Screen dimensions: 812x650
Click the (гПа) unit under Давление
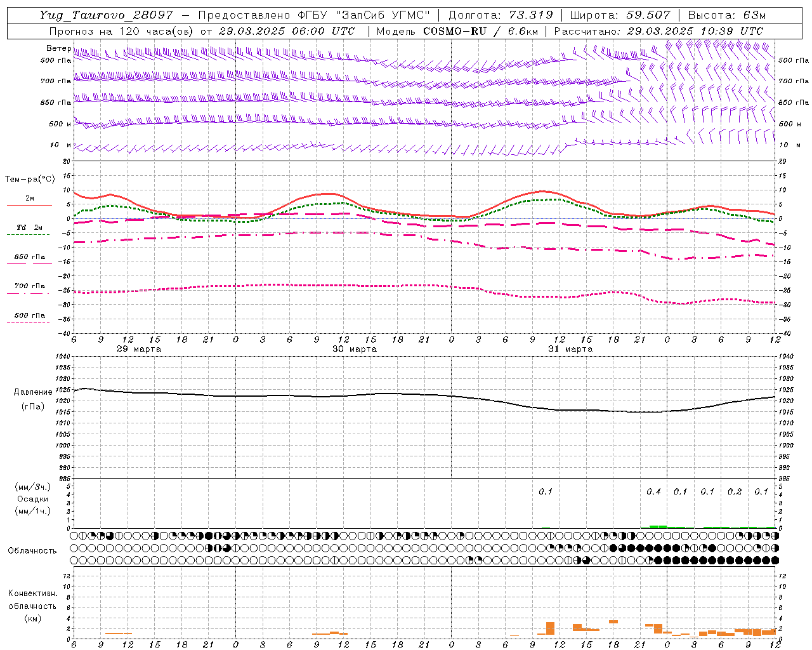(x=33, y=407)
